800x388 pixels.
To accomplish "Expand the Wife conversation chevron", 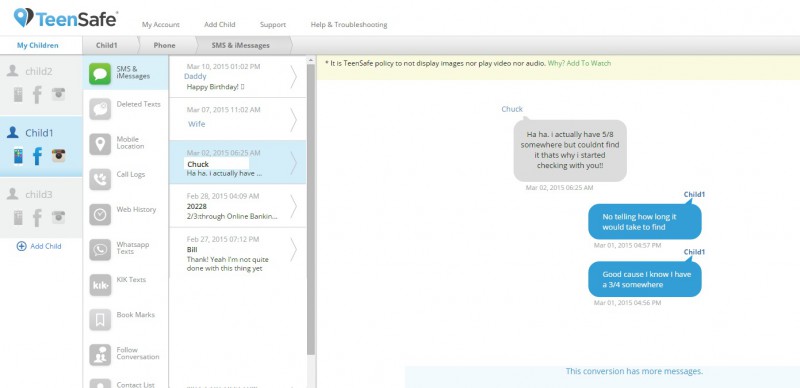I will (293, 120).
